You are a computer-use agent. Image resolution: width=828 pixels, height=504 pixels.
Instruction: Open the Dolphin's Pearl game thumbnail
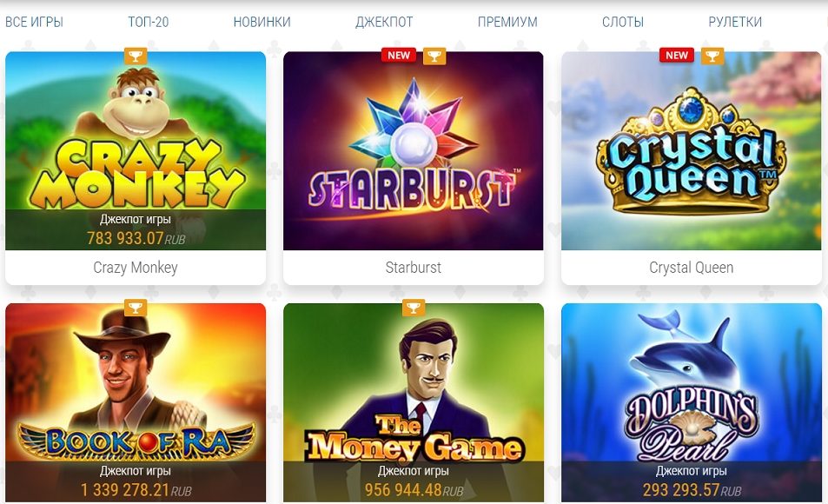(x=692, y=402)
